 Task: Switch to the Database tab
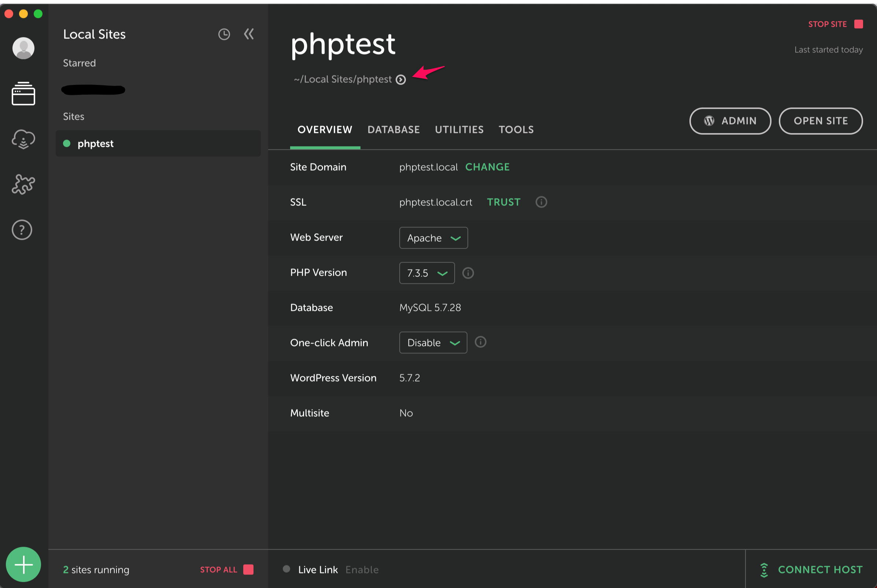[393, 129]
